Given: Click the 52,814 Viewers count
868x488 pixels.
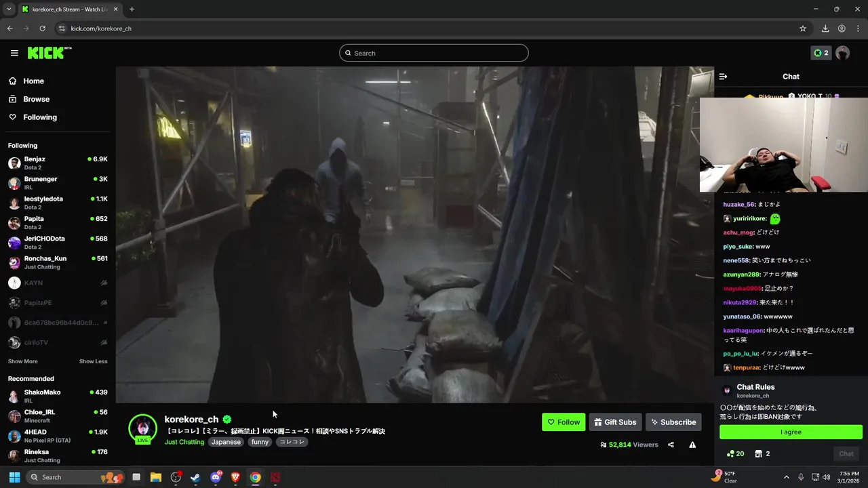Looking at the screenshot, I should tap(629, 445).
